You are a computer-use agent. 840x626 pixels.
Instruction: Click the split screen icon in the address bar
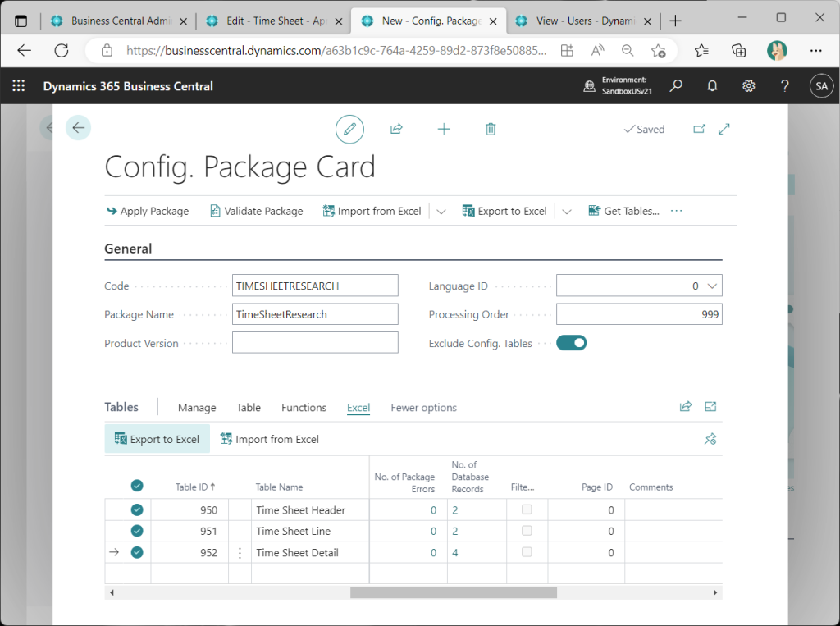567,51
